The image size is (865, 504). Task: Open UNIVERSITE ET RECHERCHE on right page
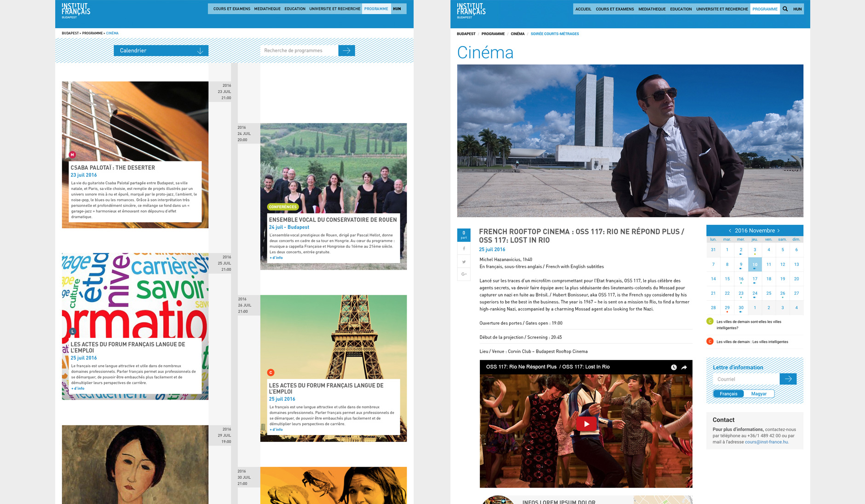pos(722,9)
